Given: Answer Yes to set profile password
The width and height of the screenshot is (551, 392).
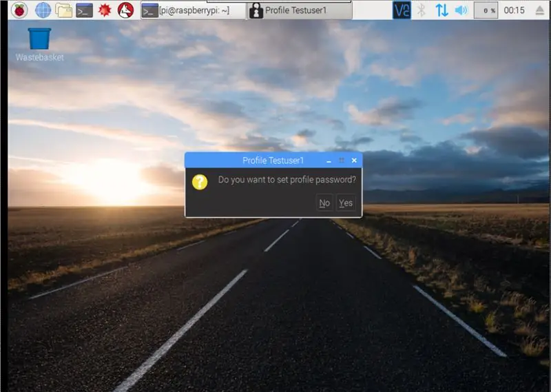Looking at the screenshot, I should click(x=346, y=203).
